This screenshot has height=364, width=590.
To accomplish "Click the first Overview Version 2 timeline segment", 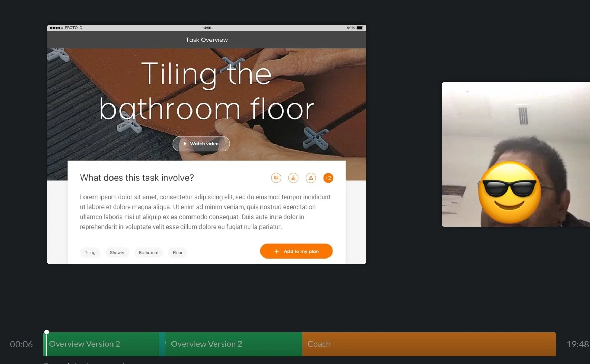I will (x=102, y=344).
